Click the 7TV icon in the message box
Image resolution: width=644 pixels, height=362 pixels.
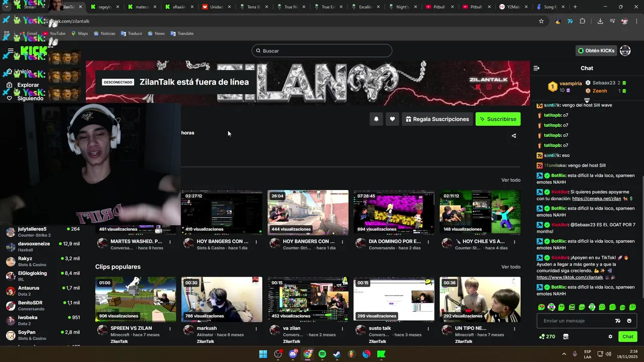pos(618,321)
